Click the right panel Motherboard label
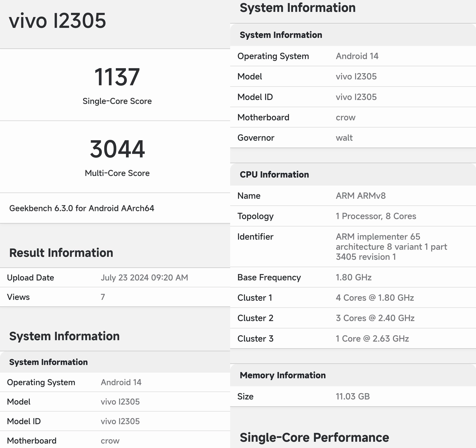Viewport: 476px width, 448px height. [x=263, y=118]
